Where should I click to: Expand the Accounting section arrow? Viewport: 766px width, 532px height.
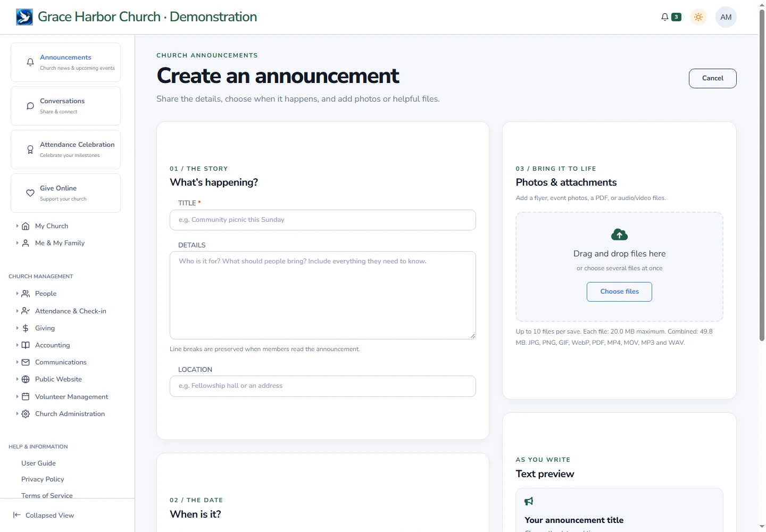[17, 345]
